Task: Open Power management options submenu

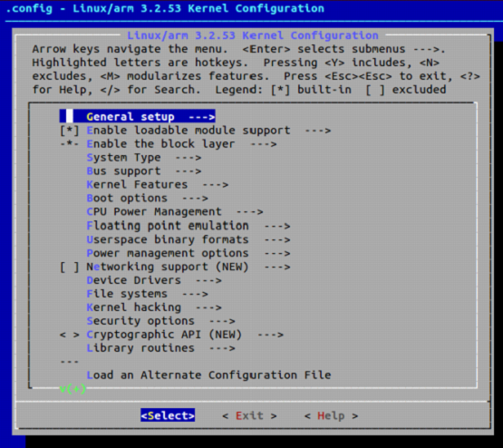Action: [x=188, y=253]
